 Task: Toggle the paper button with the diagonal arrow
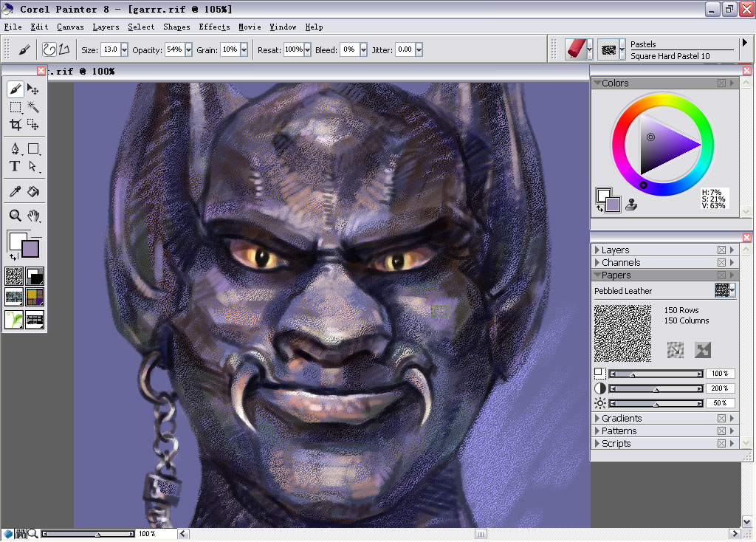[675, 350]
